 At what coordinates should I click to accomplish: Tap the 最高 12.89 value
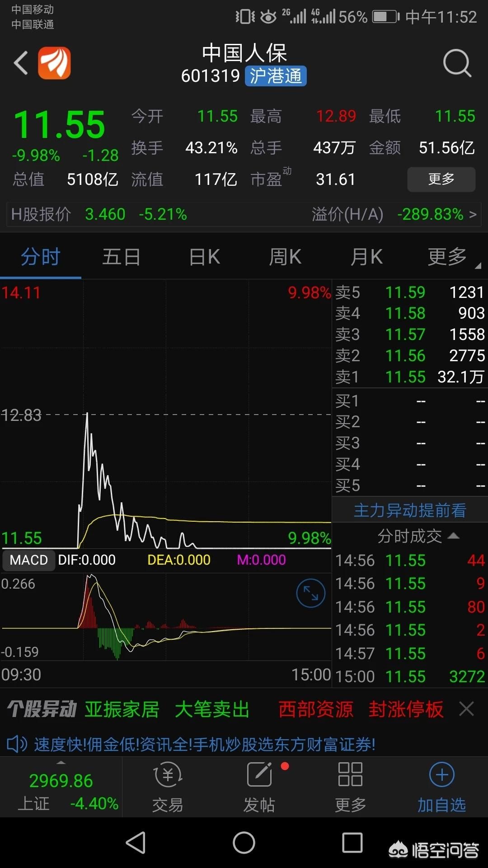[336, 116]
